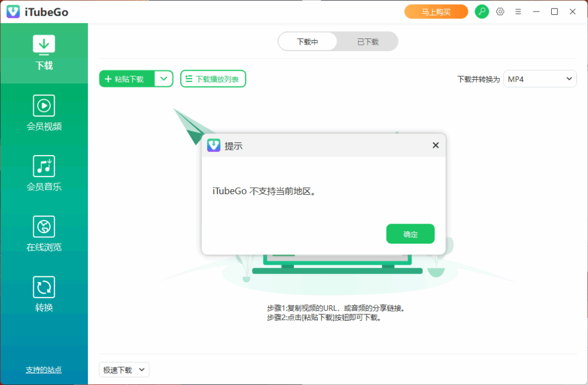Click the dialog message iTubeGo 不支持当前地区
This screenshot has height=385, width=588.
(265, 191)
